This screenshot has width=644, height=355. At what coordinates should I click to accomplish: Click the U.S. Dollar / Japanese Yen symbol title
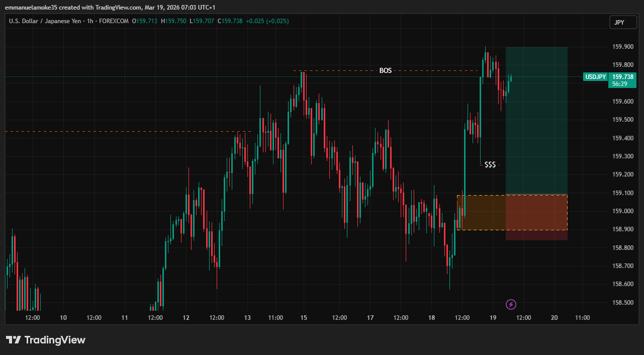point(44,21)
